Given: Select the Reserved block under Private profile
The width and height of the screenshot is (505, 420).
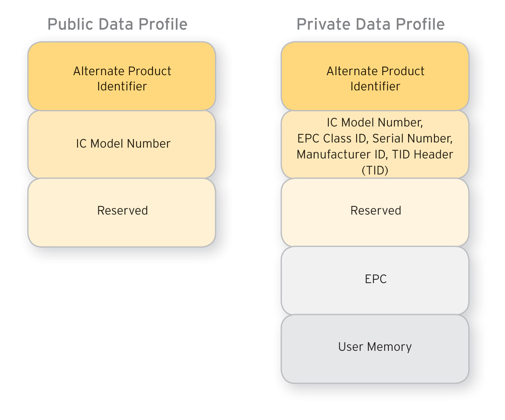Looking at the screenshot, I should coord(375,212).
